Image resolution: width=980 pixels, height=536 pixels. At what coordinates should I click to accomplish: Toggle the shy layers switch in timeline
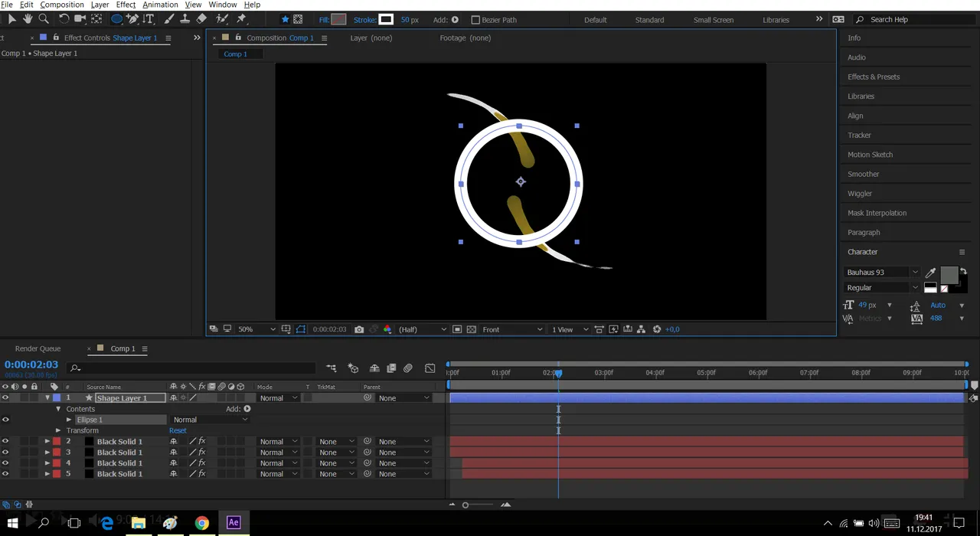coord(374,368)
